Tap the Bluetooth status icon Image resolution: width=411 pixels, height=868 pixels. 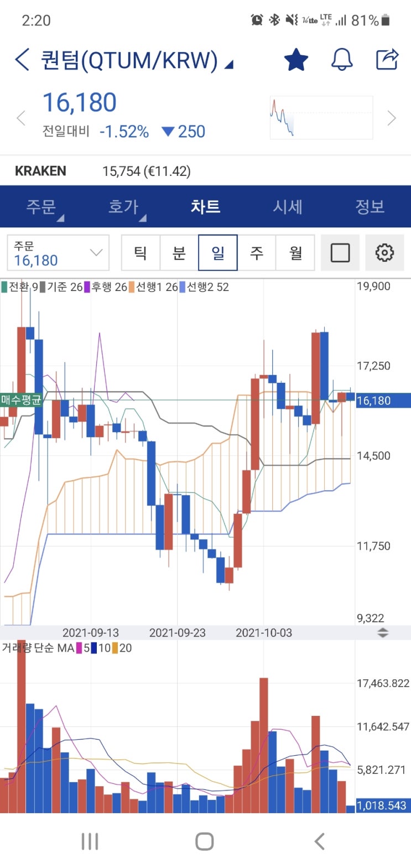[x=274, y=20]
